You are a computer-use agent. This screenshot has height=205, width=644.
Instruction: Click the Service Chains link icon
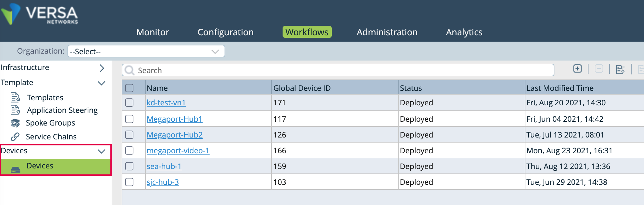coord(15,137)
